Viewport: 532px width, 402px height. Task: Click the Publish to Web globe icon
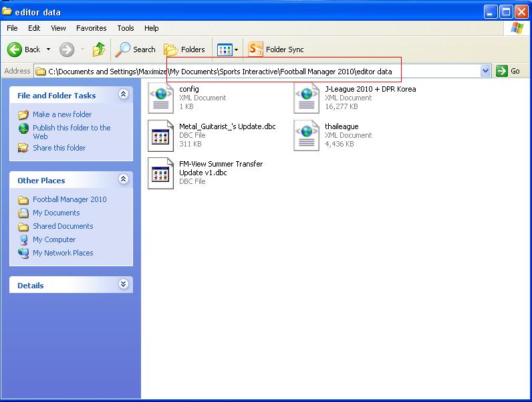[x=23, y=128]
